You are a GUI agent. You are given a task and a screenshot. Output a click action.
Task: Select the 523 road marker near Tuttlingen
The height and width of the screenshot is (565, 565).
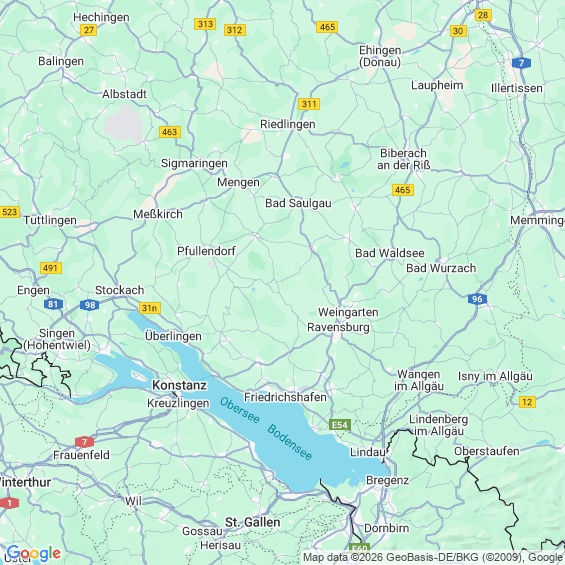pos(9,212)
